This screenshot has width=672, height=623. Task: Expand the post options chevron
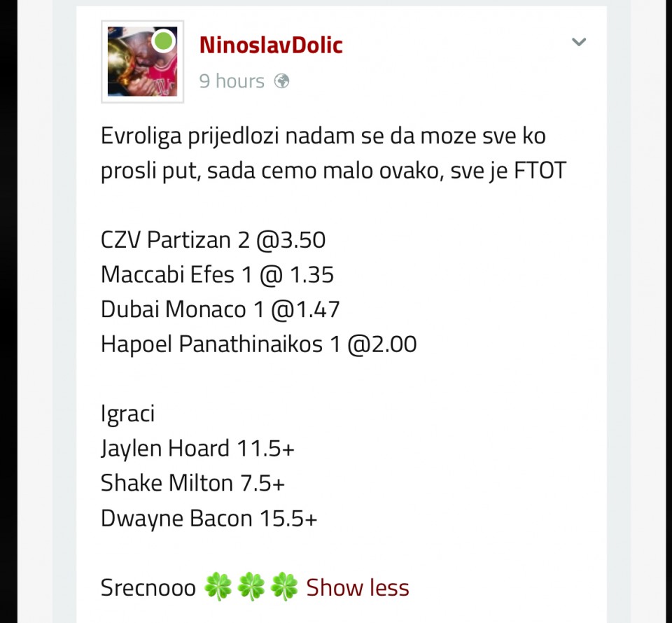click(578, 43)
